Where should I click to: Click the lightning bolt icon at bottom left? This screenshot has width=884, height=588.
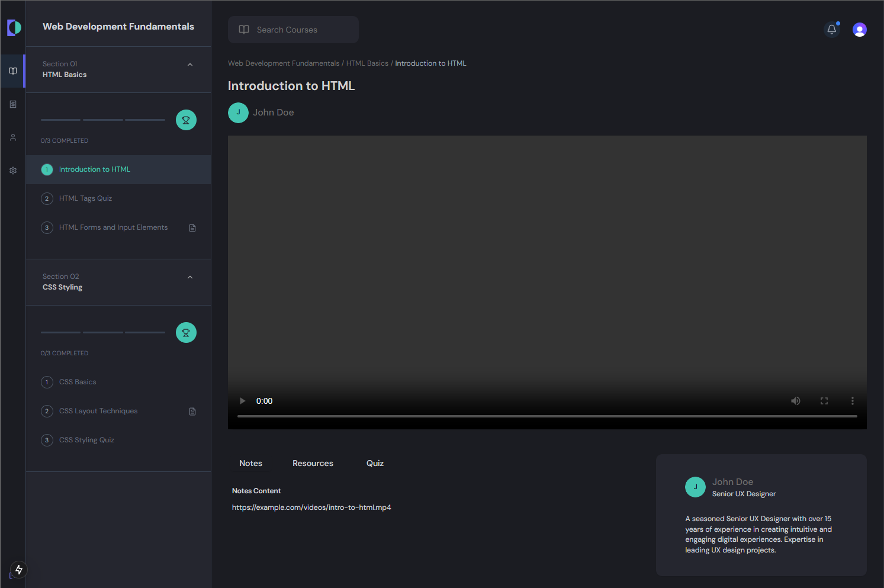click(19, 570)
